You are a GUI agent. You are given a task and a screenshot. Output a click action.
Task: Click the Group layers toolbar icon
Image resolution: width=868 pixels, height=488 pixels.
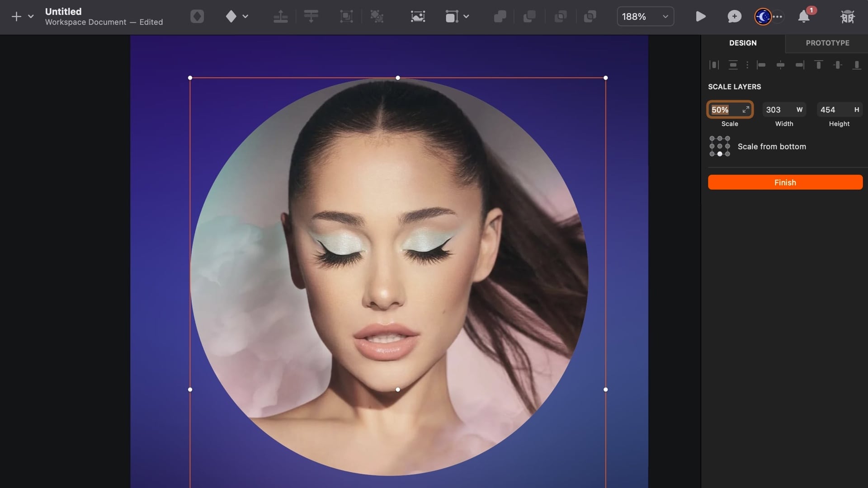coord(346,17)
